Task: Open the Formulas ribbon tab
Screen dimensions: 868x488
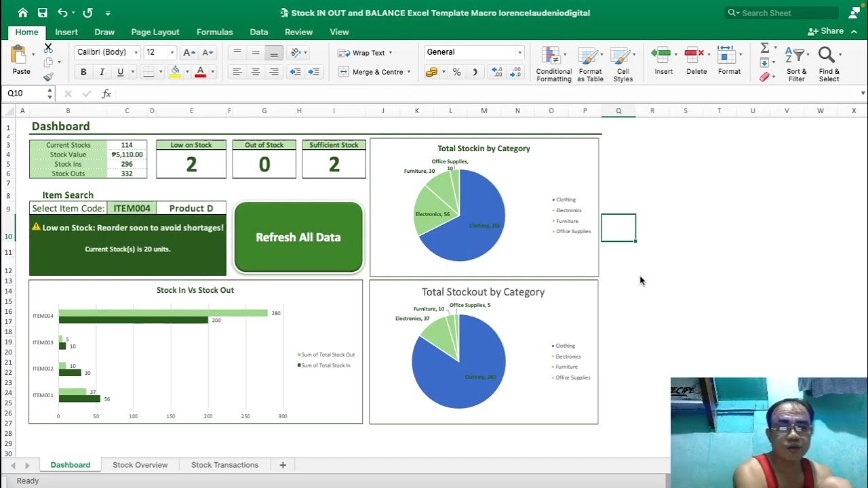Action: coord(214,32)
